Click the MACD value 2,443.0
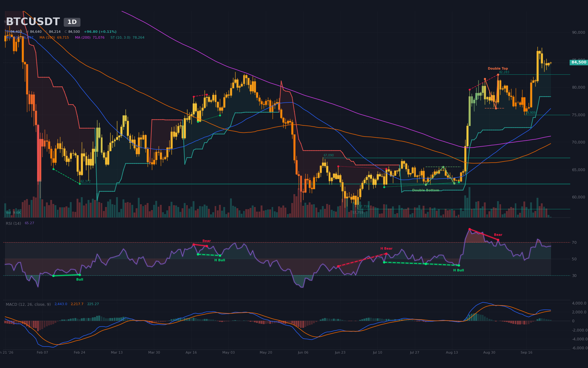Viewport: 588px width, 368px height. (x=61, y=304)
